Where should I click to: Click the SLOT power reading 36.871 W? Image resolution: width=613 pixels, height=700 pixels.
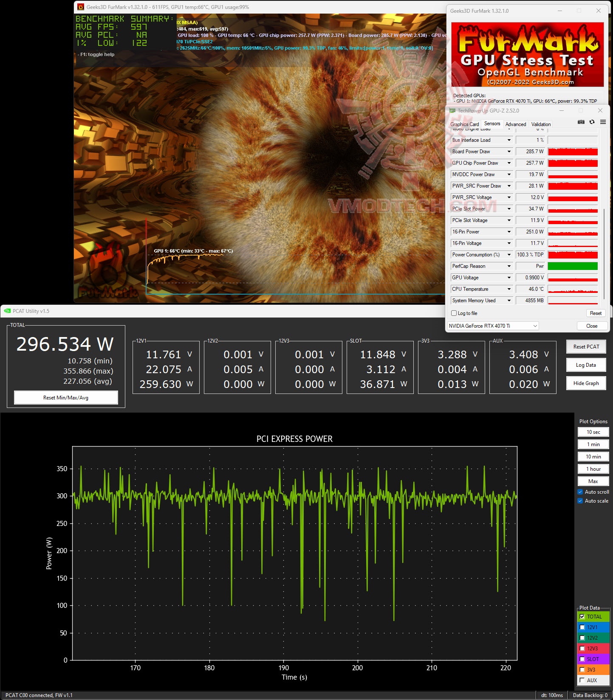coord(384,384)
